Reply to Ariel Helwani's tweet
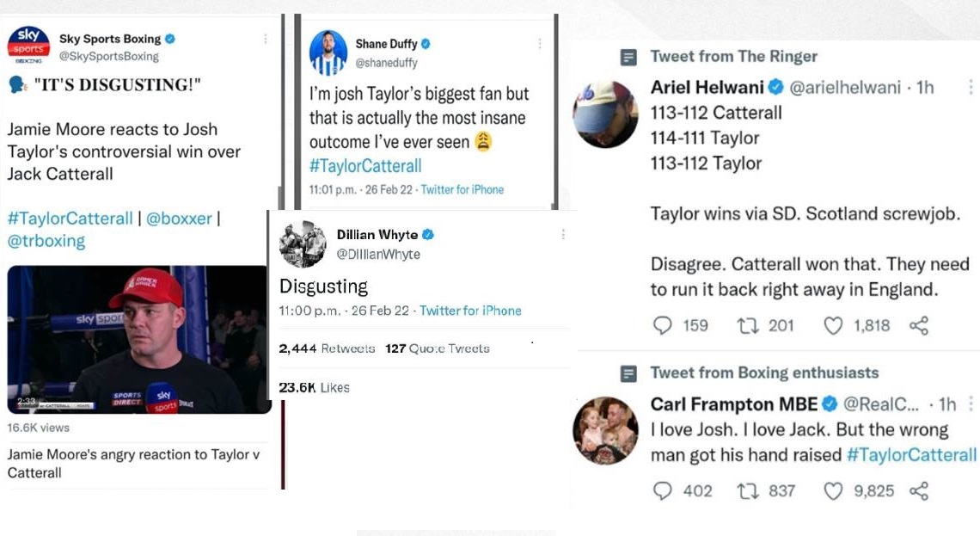 click(x=662, y=325)
